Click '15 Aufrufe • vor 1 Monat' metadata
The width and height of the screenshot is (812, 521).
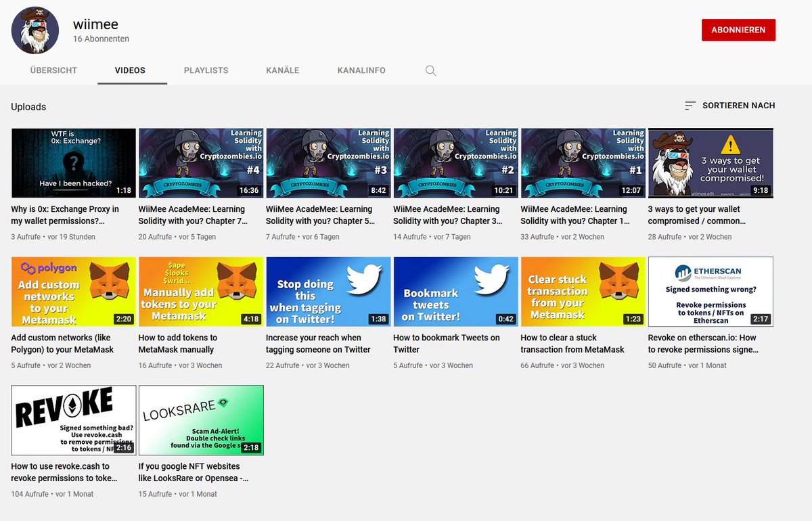(177, 494)
